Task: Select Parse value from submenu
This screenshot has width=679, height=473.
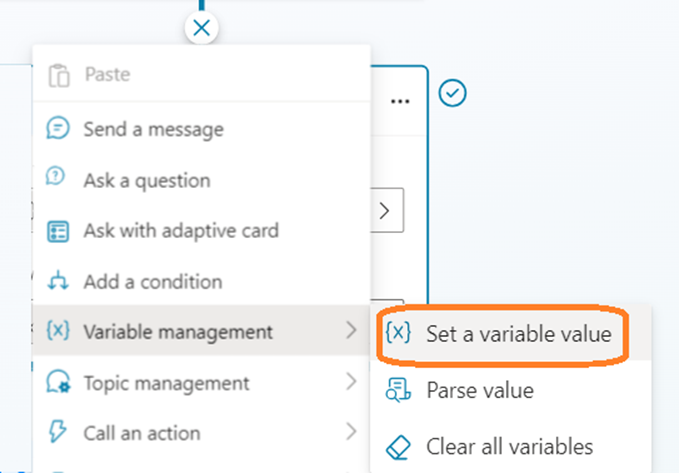Action: tap(479, 390)
